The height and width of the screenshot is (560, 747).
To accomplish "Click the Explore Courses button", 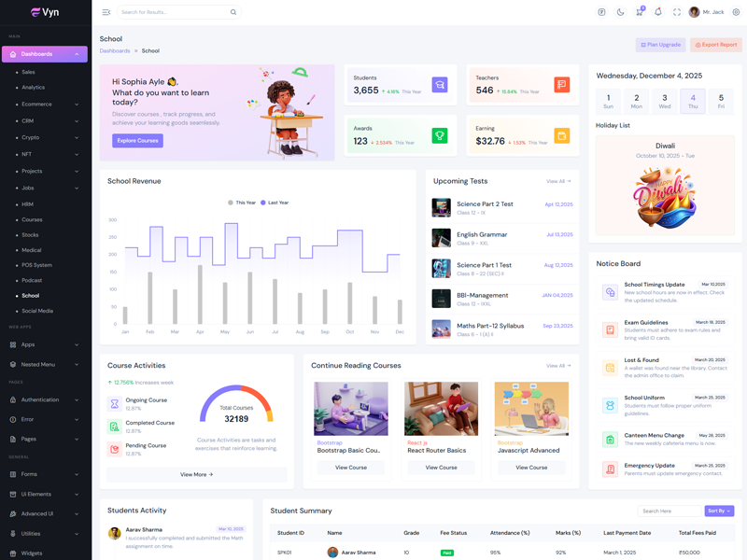I will coord(137,141).
